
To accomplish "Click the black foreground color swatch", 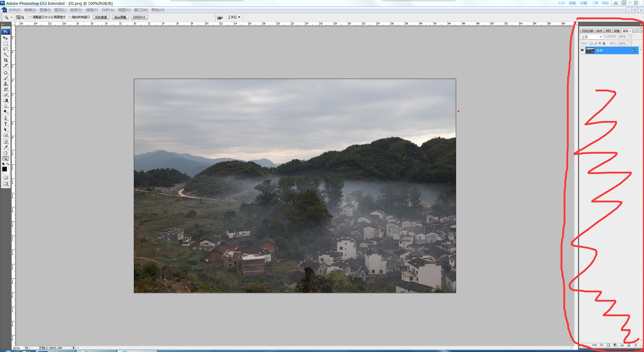I will 4,169.
